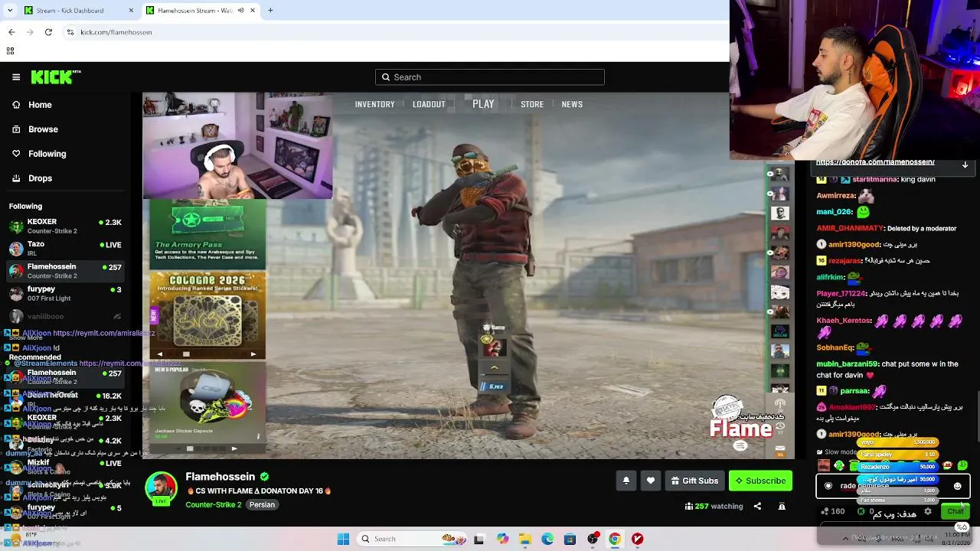Viewport: 980px width, 551px height.
Task: Click the Persian language tag
Action: click(262, 505)
